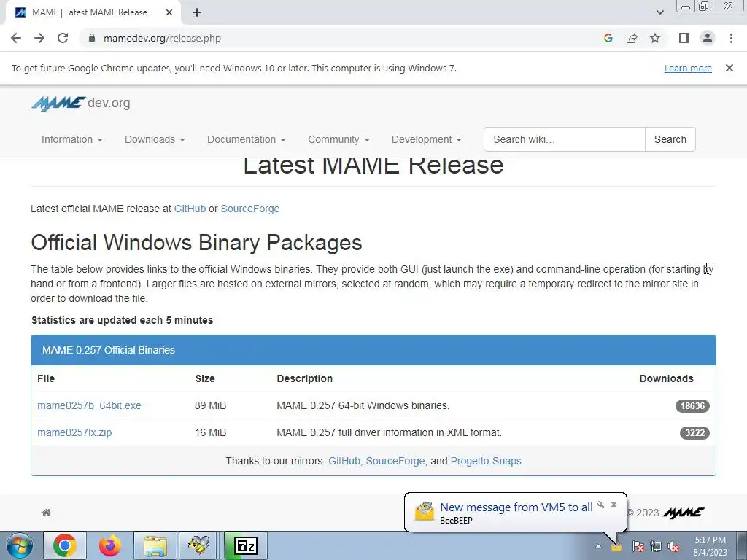Image resolution: width=747 pixels, height=560 pixels.
Task: Click the BeeBEEP tray message icon
Action: tap(616, 547)
